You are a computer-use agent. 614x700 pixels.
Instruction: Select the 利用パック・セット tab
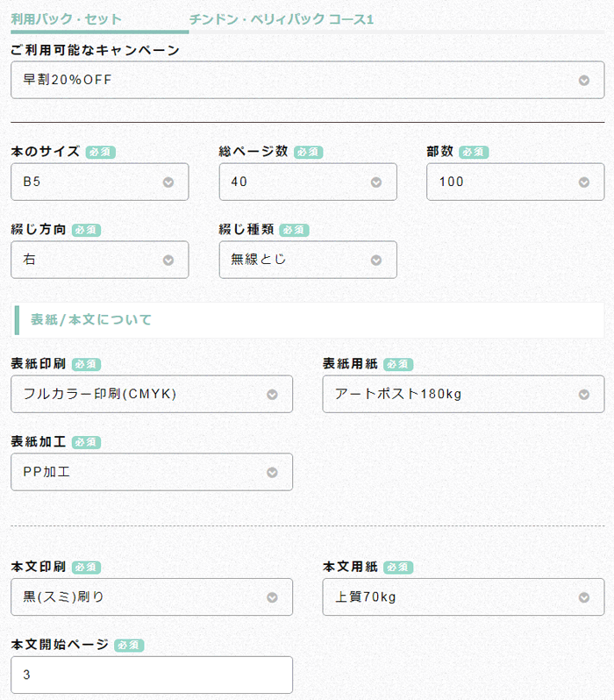click(x=66, y=19)
